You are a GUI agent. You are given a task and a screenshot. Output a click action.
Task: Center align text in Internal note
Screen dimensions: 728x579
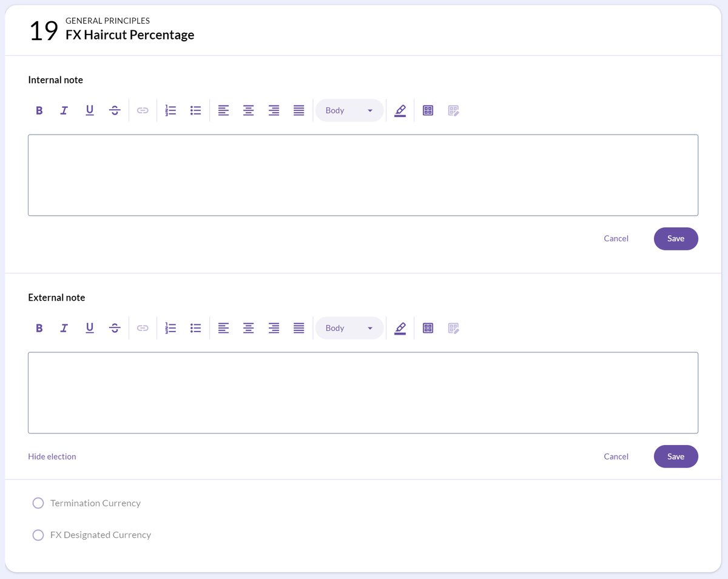248,110
